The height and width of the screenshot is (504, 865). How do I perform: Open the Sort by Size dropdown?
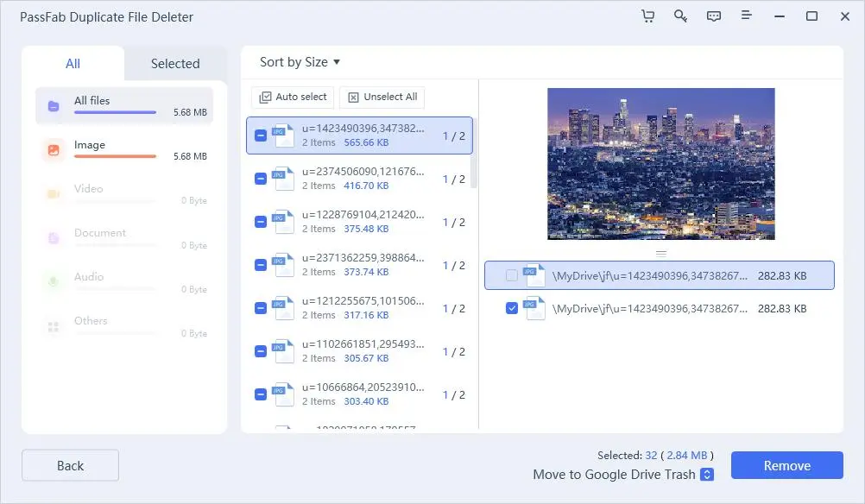pyautogui.click(x=300, y=62)
